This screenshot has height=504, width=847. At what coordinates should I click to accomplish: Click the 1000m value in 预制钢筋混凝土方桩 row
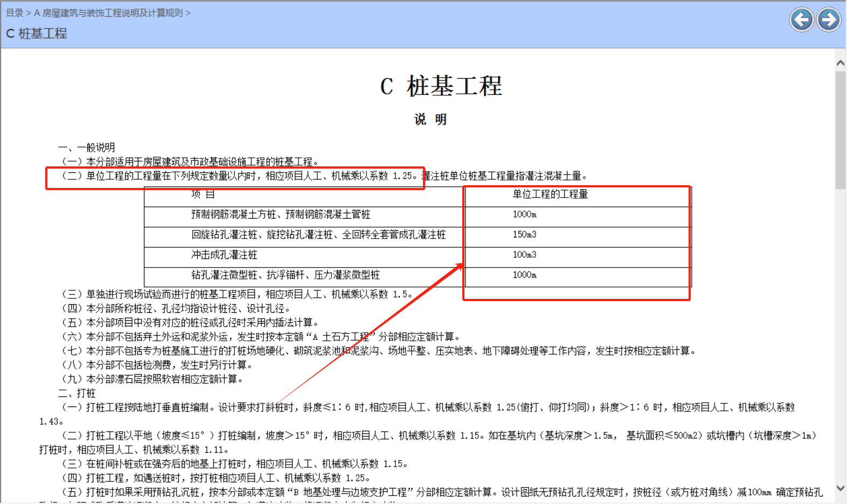pos(524,214)
